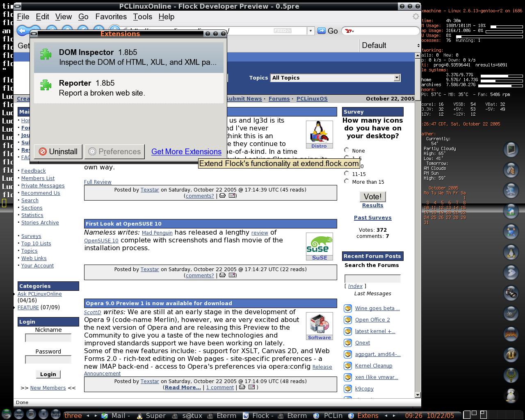The height and width of the screenshot is (420, 525).
Task: Click the throbber gear icon in Flock
Action: (415, 17)
